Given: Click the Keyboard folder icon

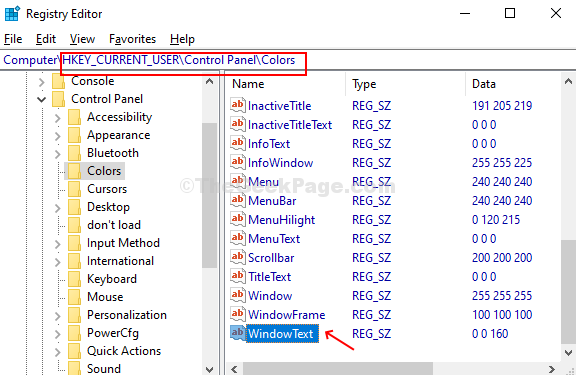Looking at the screenshot, I should [x=75, y=279].
